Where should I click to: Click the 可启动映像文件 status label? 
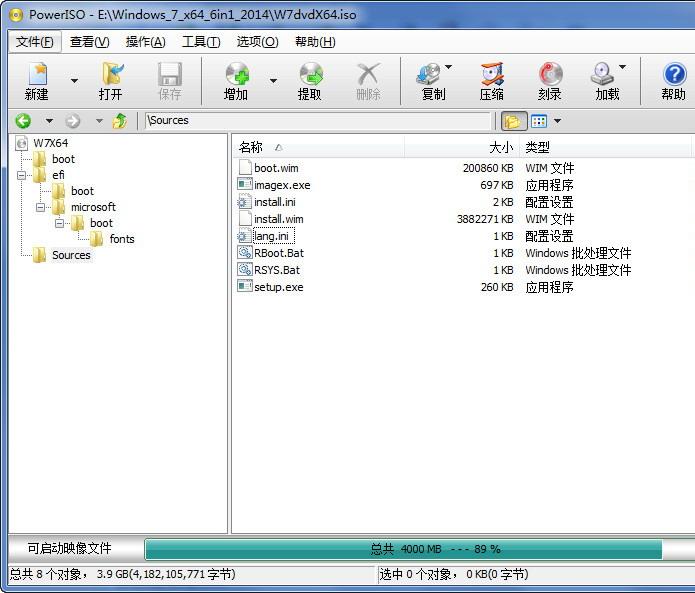(x=69, y=548)
